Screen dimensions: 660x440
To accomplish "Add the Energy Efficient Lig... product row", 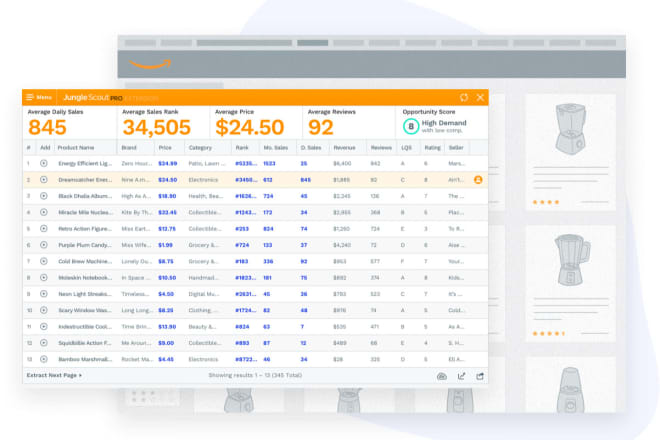I will pyautogui.click(x=44, y=163).
